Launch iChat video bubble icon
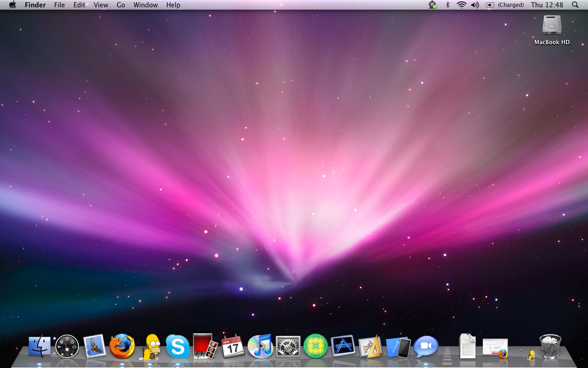The width and height of the screenshot is (588, 368). [426, 347]
